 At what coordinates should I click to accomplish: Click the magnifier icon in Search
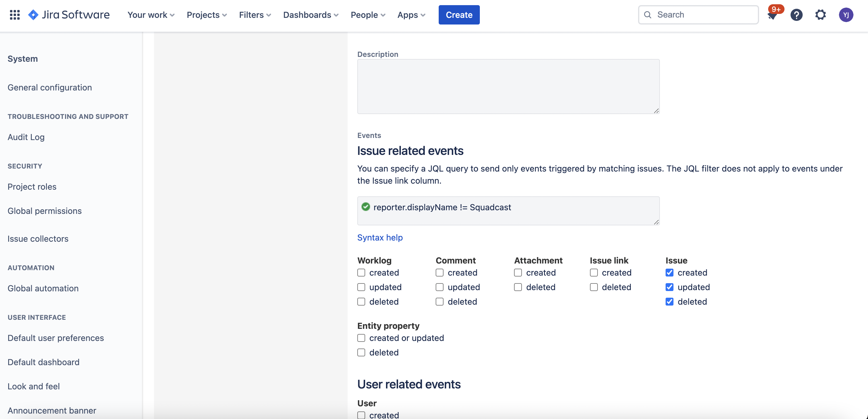(x=647, y=15)
